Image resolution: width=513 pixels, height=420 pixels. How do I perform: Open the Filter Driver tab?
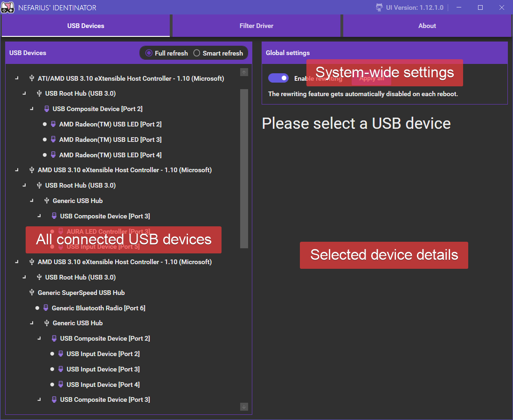[256, 26]
